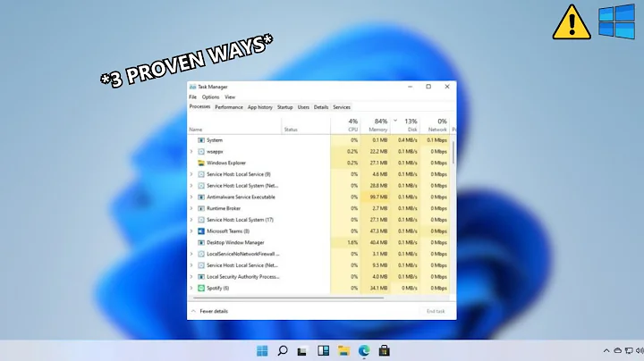Click the LocalServiceNoNetworkFirewall process icon
This screenshot has height=361, width=644.
(x=201, y=254)
